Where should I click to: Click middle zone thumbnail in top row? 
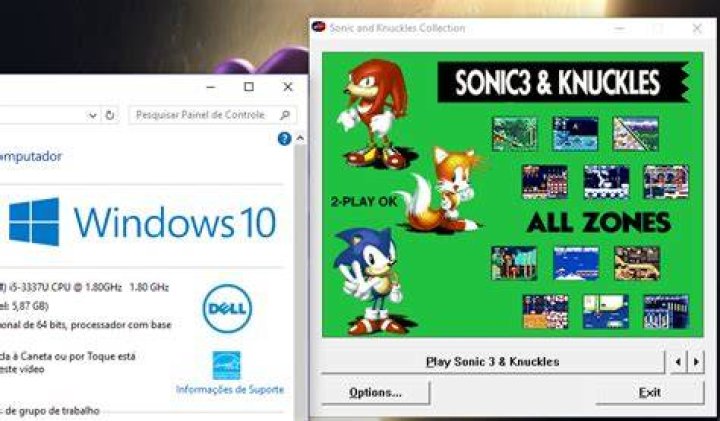coord(575,134)
